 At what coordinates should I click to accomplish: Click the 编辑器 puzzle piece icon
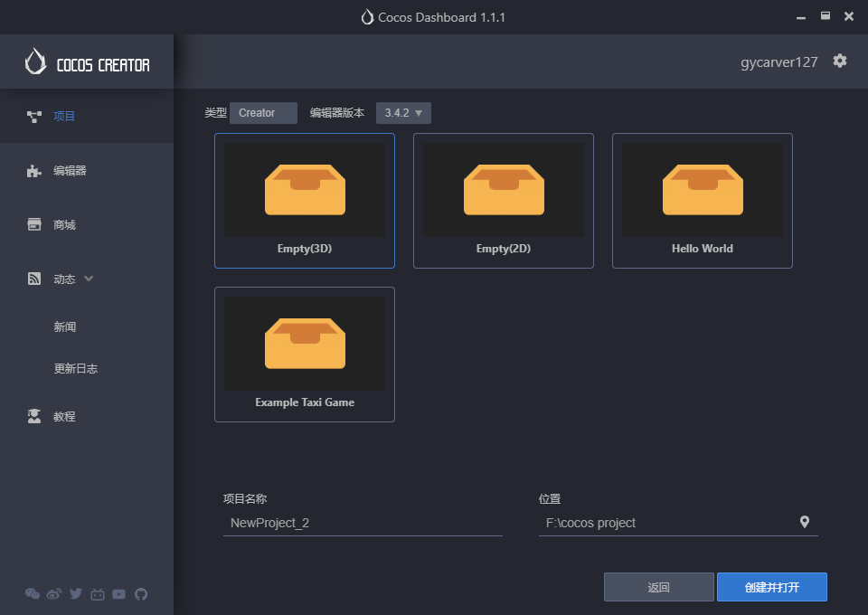click(34, 171)
